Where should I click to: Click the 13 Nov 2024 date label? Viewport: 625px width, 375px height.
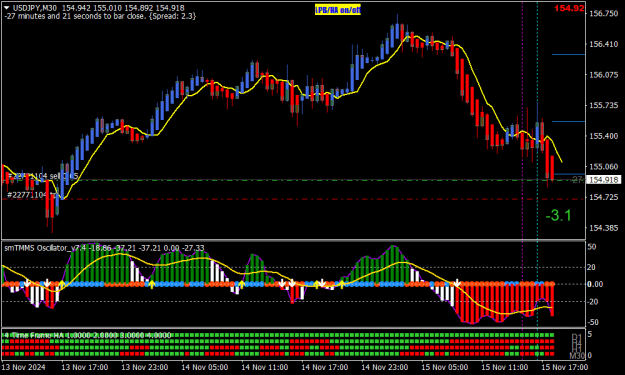click(x=24, y=367)
